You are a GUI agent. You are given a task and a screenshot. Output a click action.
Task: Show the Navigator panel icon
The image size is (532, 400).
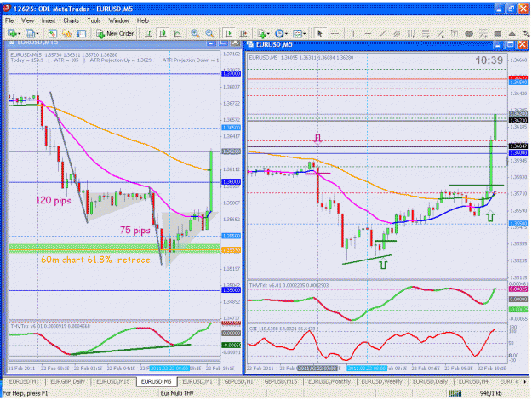point(67,33)
